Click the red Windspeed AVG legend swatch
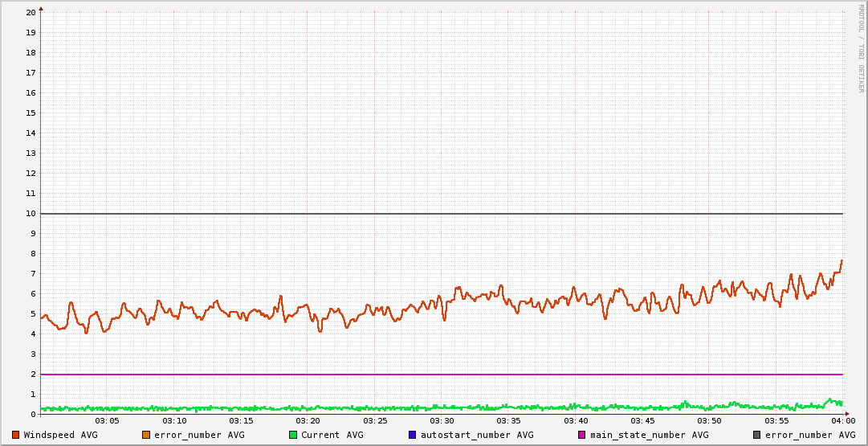868x446 pixels. pyautogui.click(x=15, y=435)
